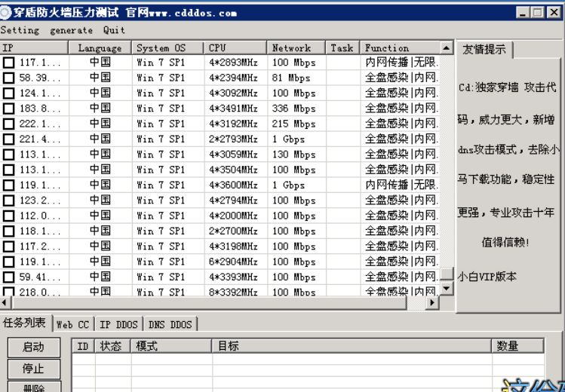
Task: Tick the checkbox for IP 58.39 row
Action: pos(8,78)
